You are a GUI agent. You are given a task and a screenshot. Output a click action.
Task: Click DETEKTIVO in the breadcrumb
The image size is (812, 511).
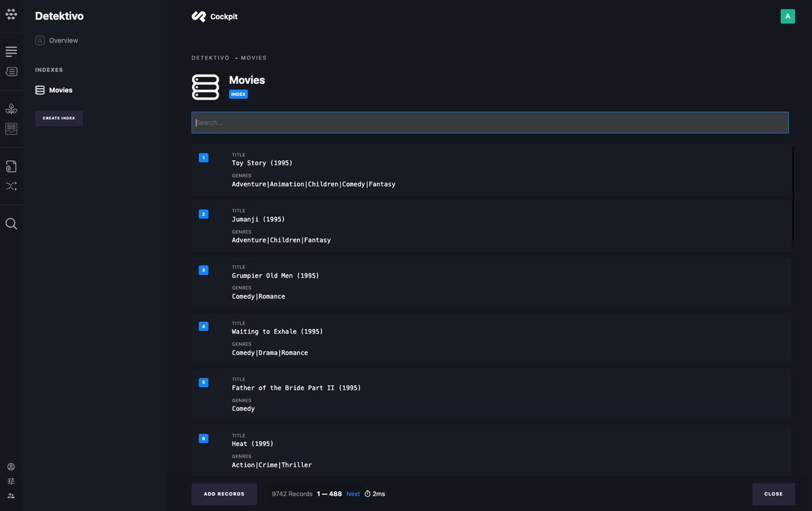tap(210, 58)
